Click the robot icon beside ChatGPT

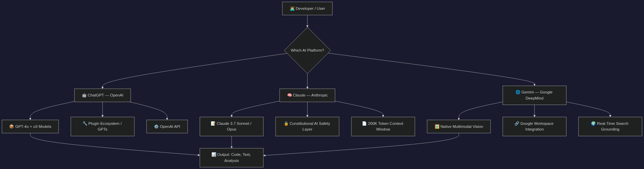(84, 95)
